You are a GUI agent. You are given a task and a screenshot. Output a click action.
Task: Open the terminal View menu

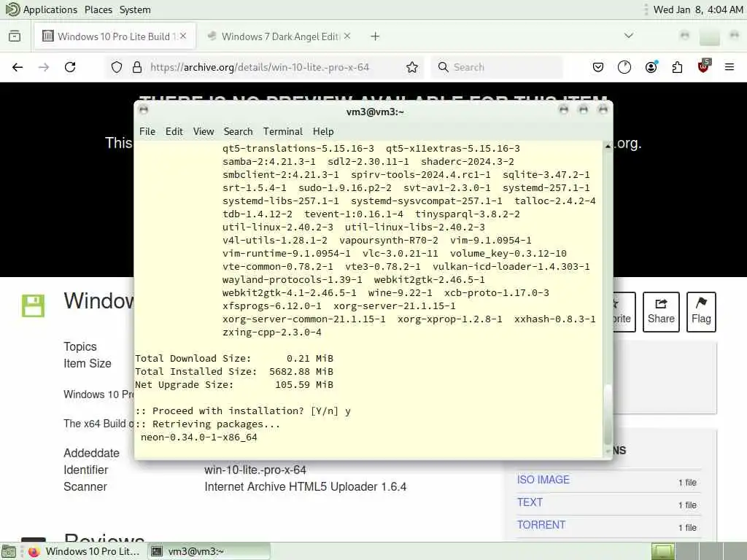(204, 131)
